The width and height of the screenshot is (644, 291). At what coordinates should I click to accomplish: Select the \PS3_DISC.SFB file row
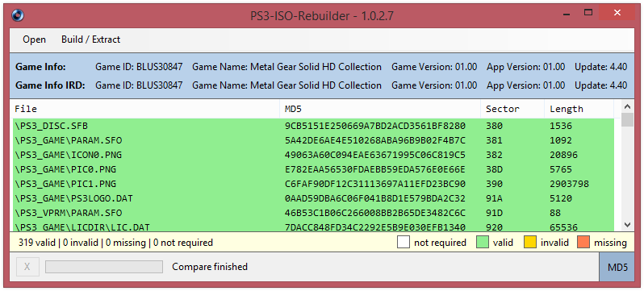313,126
